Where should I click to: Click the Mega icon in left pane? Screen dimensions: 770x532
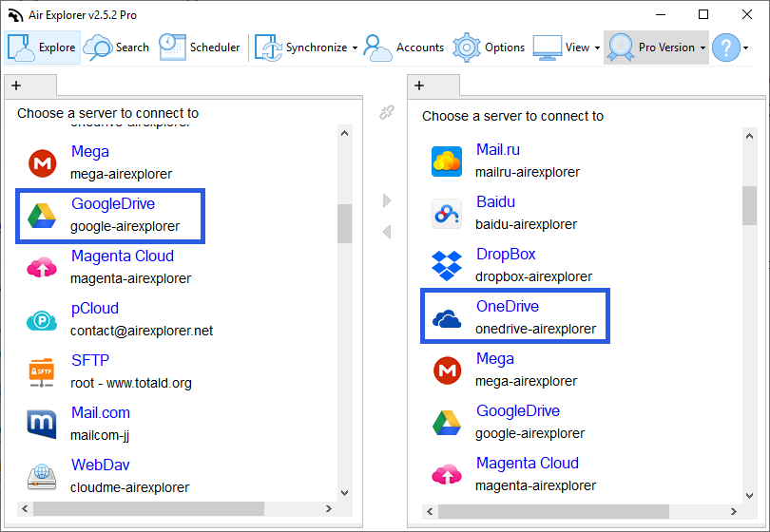pyautogui.click(x=42, y=163)
